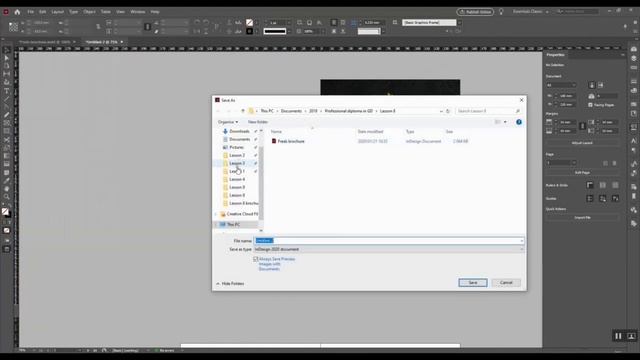This screenshot has height=360, width=640.
Task: Toggle the Facing Pages checkbox
Action: [590, 105]
